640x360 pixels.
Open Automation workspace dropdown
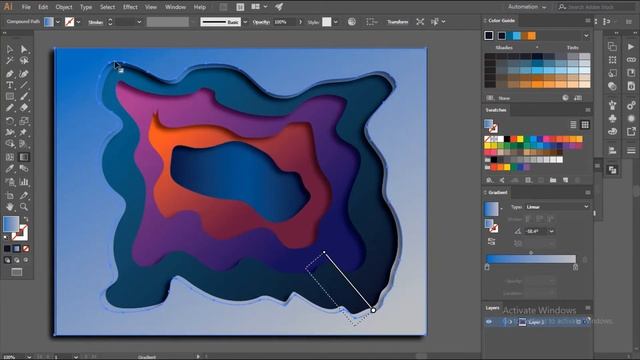[x=527, y=7]
